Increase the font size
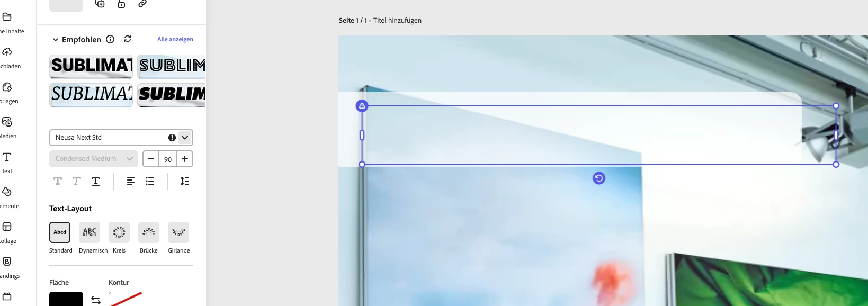This screenshot has width=868, height=306. [185, 159]
